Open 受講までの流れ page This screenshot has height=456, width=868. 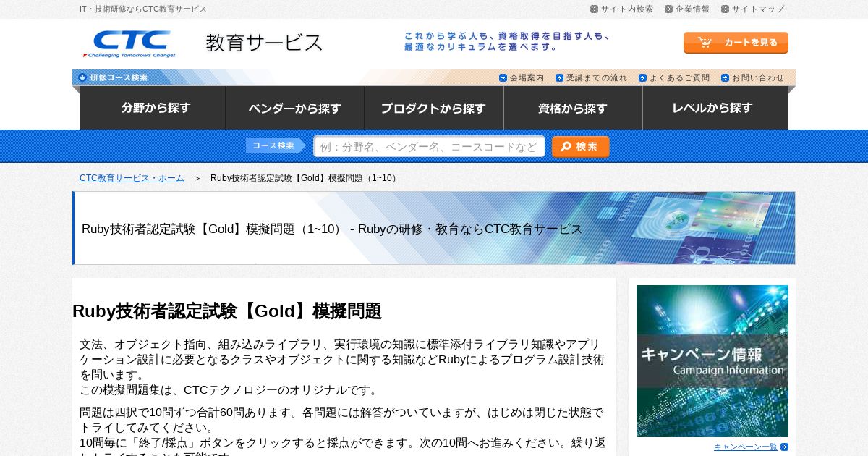click(597, 77)
